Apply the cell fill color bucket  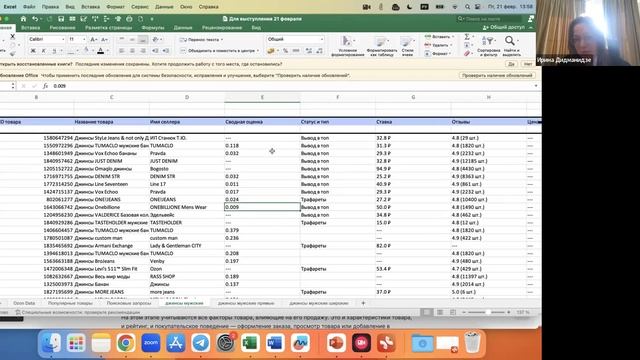click(x=86, y=51)
